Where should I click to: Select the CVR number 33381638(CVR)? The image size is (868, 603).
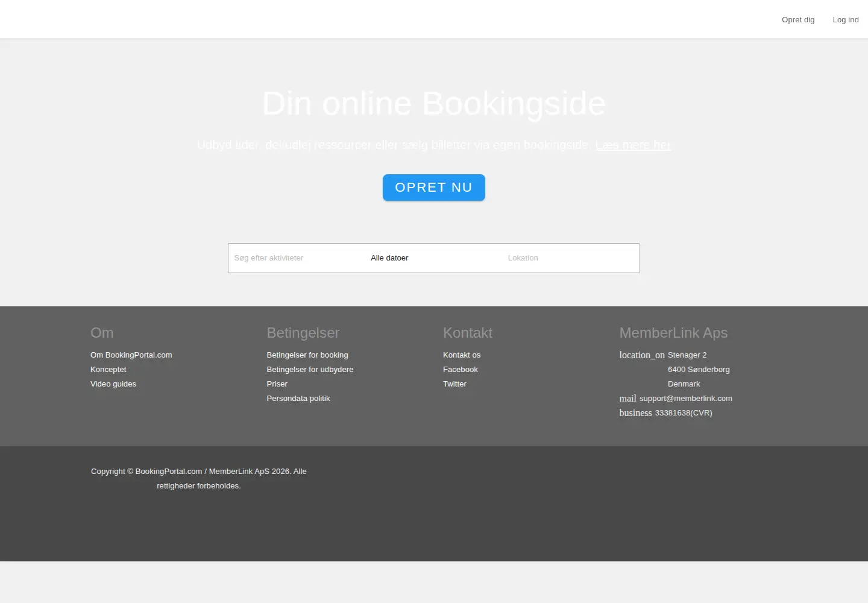(x=684, y=413)
